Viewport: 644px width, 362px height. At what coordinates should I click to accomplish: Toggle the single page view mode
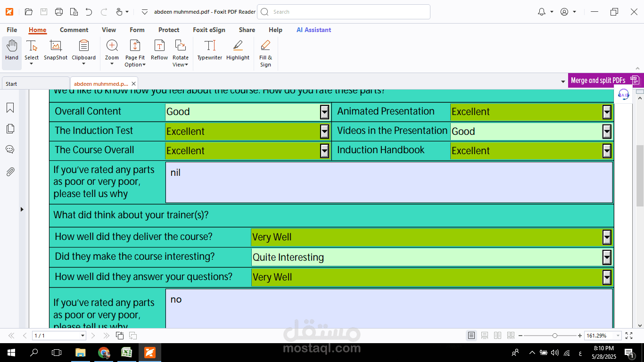click(x=471, y=336)
